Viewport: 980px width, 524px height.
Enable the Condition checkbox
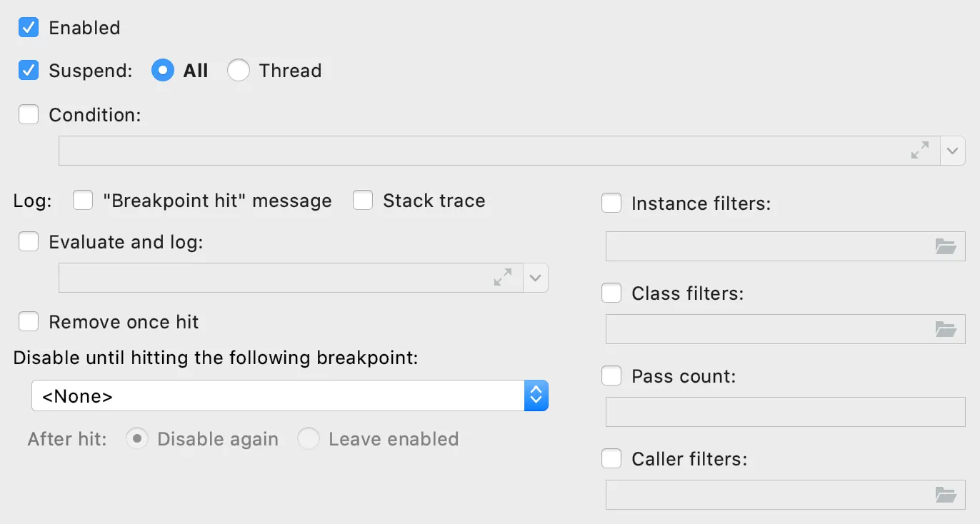[x=29, y=115]
